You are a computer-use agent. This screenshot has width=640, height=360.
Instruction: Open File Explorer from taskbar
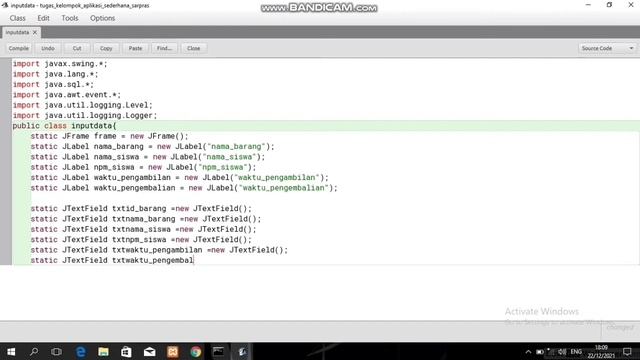(103, 351)
